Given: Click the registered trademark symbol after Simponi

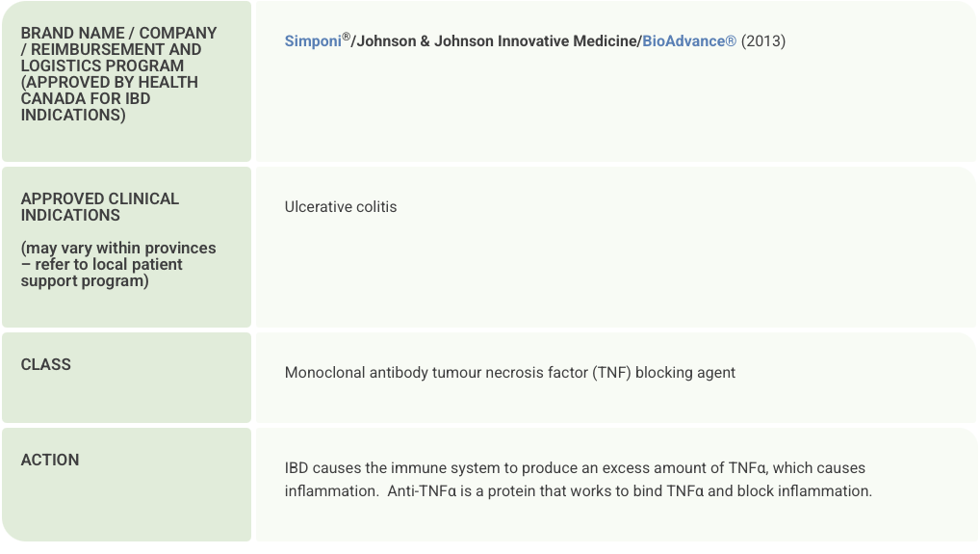Looking at the screenshot, I should [347, 38].
